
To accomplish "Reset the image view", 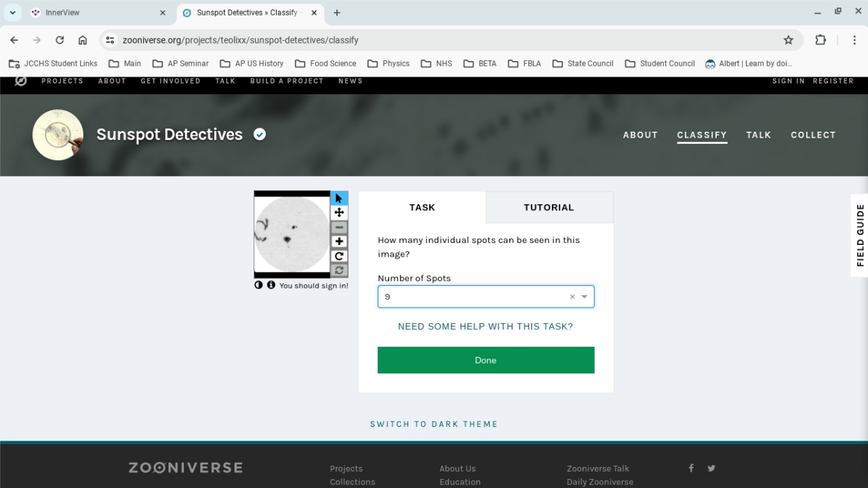I will pos(339,270).
